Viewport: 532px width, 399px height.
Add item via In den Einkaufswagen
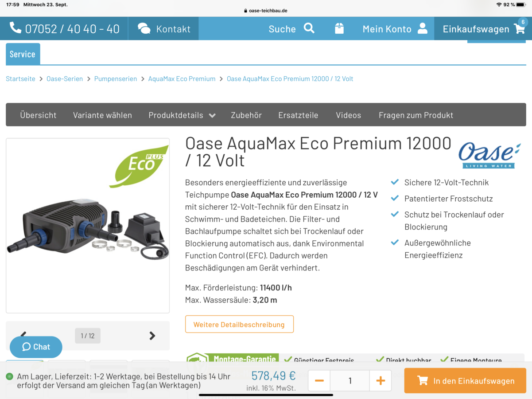pyautogui.click(x=465, y=381)
